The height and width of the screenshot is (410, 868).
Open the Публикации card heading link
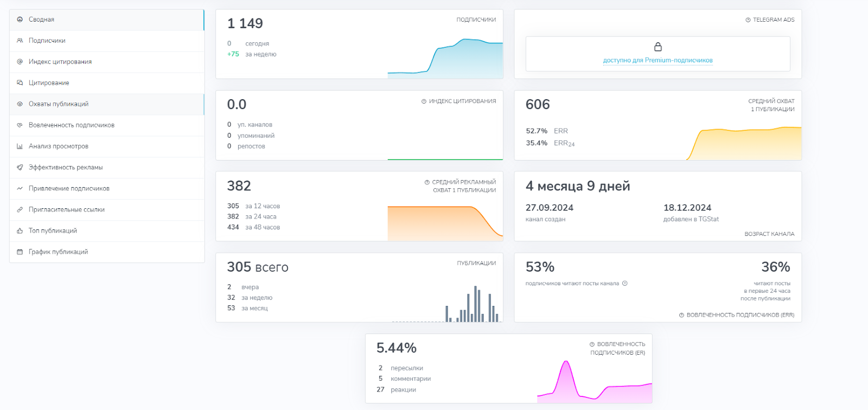coord(476,263)
